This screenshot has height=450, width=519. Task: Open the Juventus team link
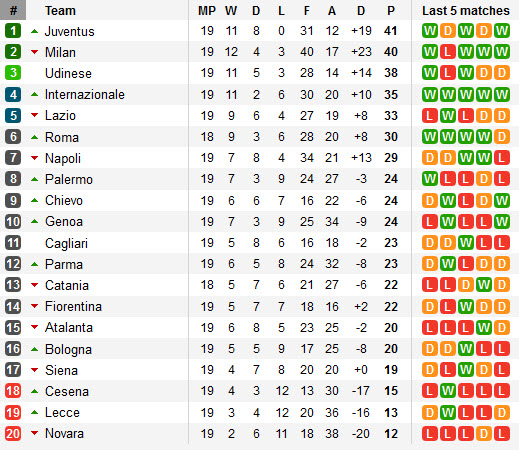point(70,31)
